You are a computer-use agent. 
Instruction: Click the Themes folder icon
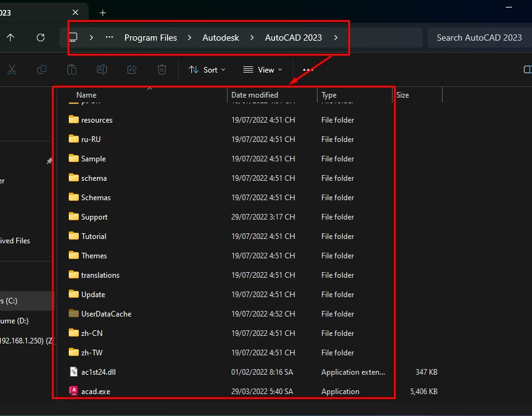tap(74, 255)
